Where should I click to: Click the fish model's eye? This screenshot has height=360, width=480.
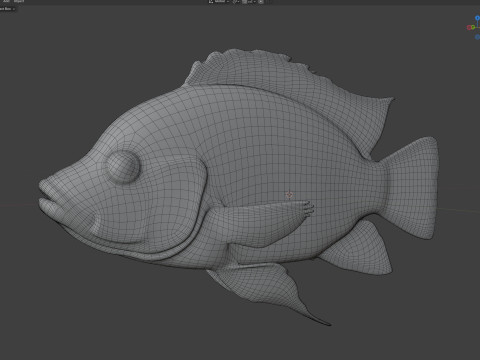pos(123,167)
